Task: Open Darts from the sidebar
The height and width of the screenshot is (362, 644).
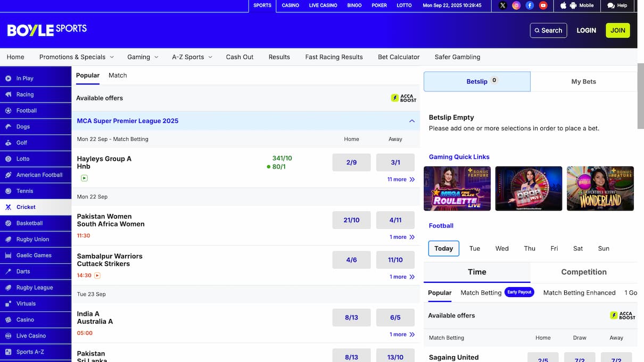Action: 36,271
